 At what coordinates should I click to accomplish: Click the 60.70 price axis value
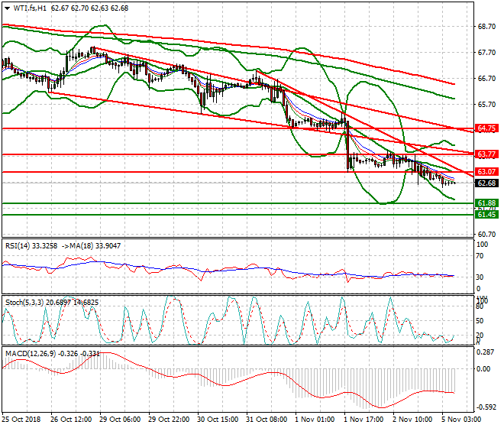[x=486, y=235]
